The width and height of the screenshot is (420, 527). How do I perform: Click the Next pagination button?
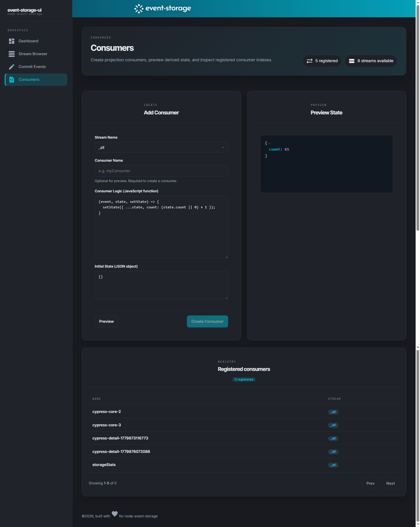pyautogui.click(x=391, y=484)
